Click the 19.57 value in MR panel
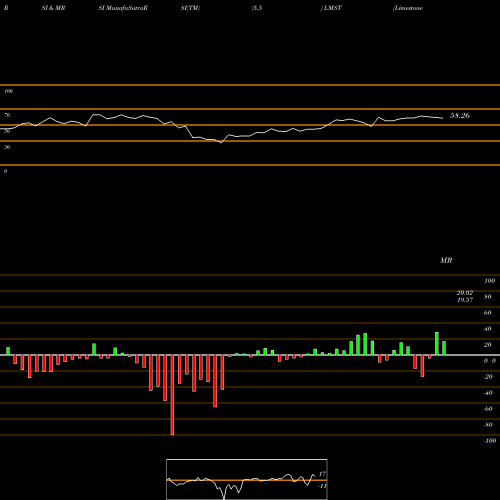 click(x=465, y=300)
